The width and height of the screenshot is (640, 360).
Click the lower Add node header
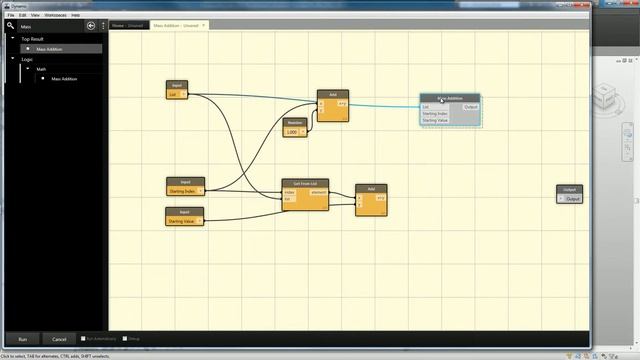point(371,189)
